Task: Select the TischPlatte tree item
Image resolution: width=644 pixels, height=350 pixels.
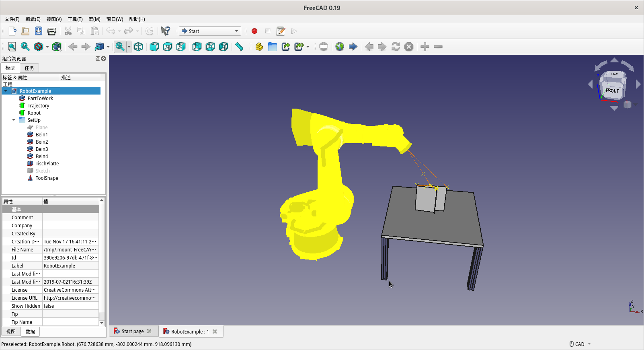Action: tap(47, 163)
